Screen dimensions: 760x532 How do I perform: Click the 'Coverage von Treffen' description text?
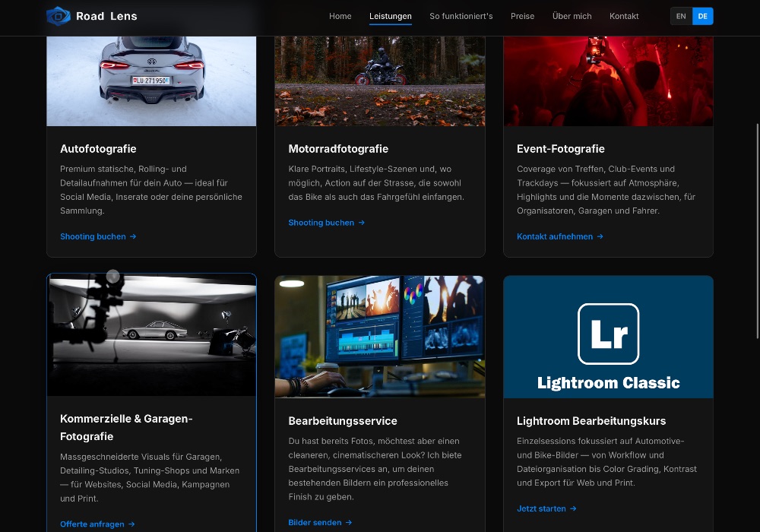coord(606,189)
